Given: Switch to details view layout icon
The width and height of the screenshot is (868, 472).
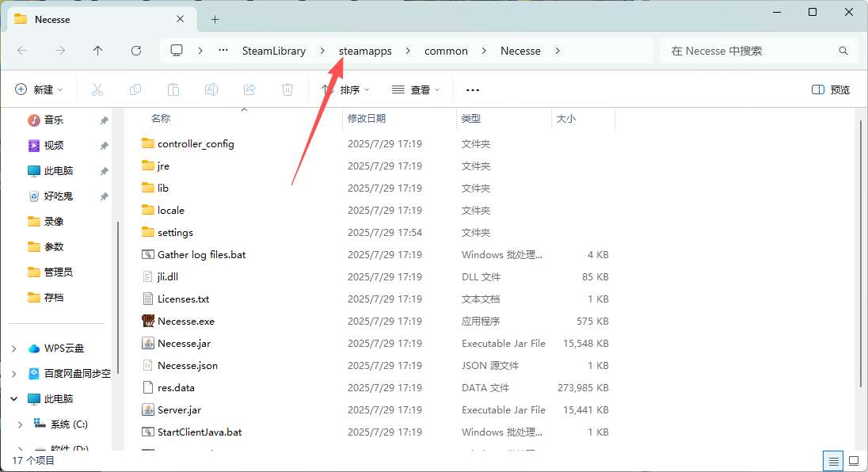Looking at the screenshot, I should (x=833, y=460).
